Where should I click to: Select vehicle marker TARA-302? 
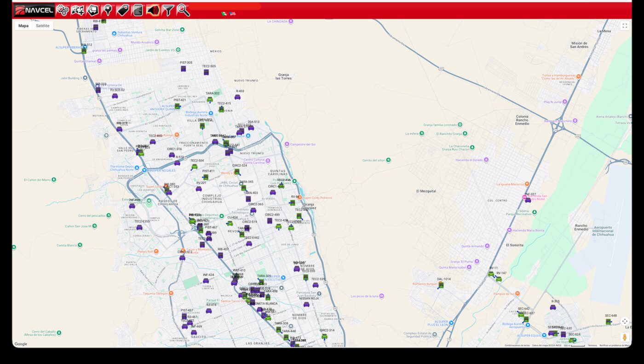[x=210, y=99]
